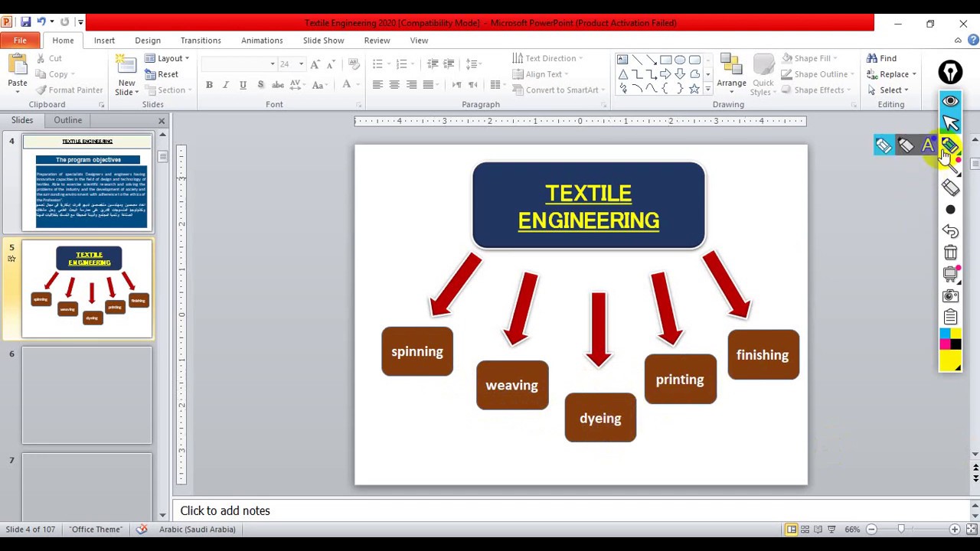This screenshot has width=980, height=551.
Task: Toggle Underline formatting
Action: (x=243, y=84)
